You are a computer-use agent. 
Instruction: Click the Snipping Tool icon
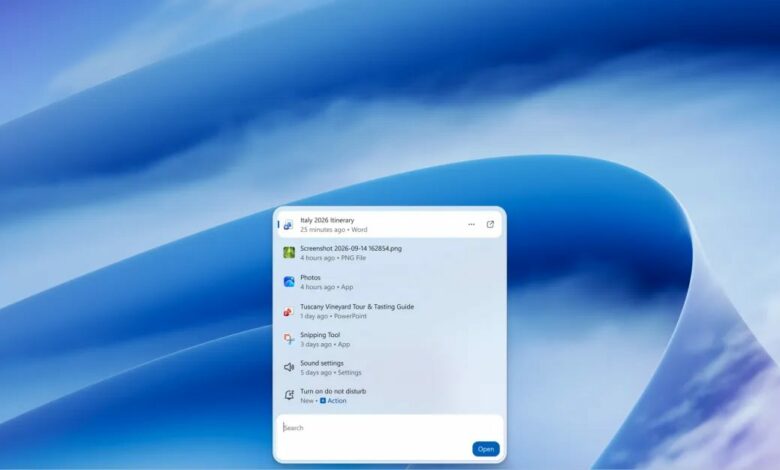(289, 339)
